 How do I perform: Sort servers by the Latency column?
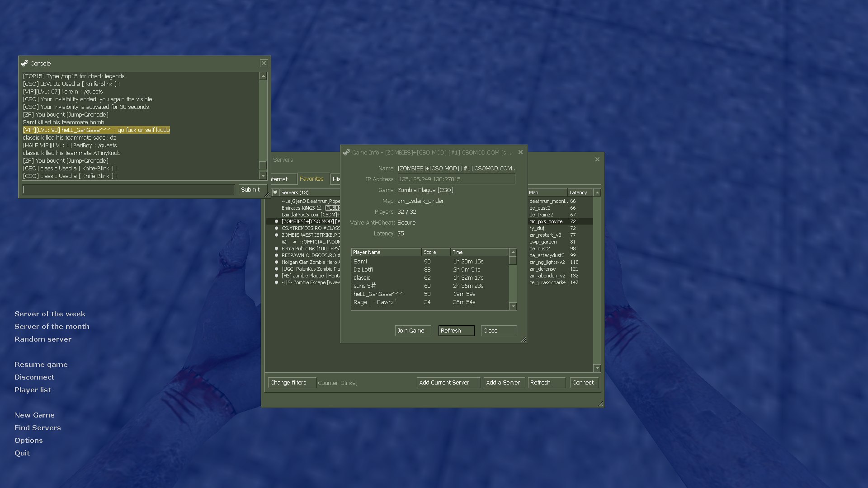[x=579, y=193]
